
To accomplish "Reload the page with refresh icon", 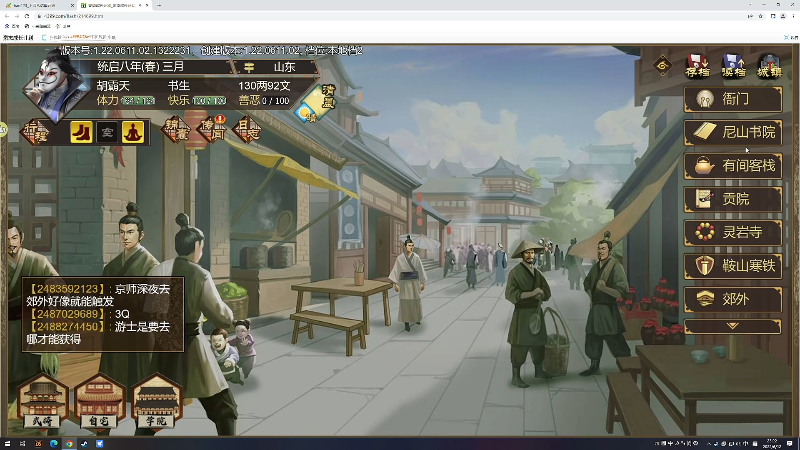I will point(27,16).
